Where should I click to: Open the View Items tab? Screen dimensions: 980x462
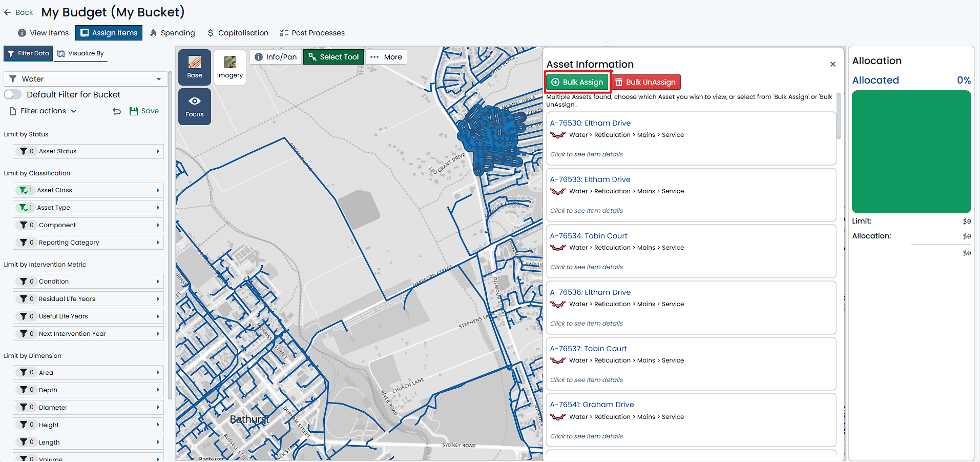point(43,33)
